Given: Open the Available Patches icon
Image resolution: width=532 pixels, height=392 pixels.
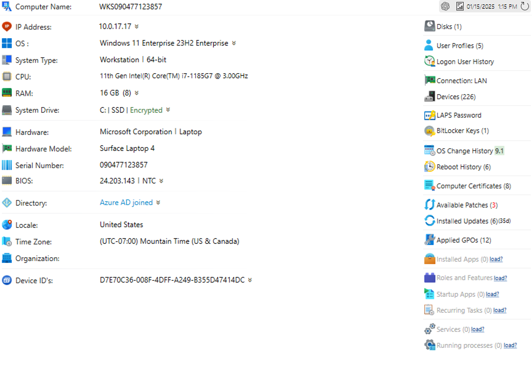Looking at the screenshot, I should 429,205.
